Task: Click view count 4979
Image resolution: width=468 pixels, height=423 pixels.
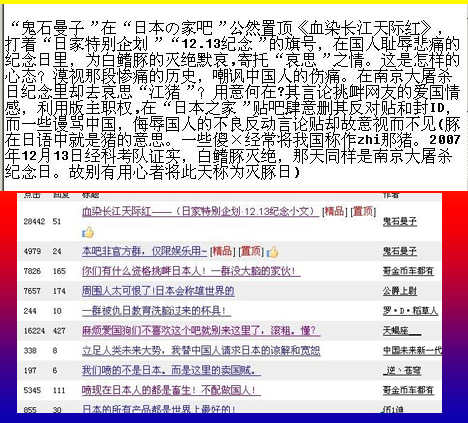Action: click(x=32, y=251)
